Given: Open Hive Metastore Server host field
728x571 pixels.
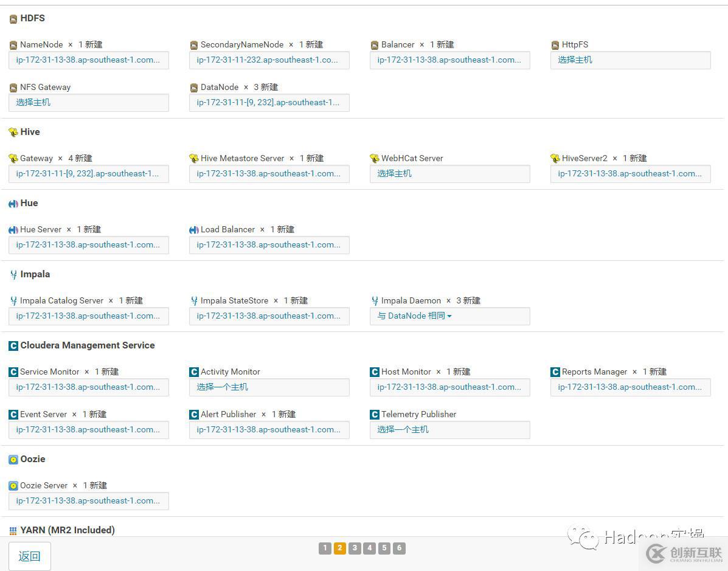Looking at the screenshot, I should click(269, 174).
